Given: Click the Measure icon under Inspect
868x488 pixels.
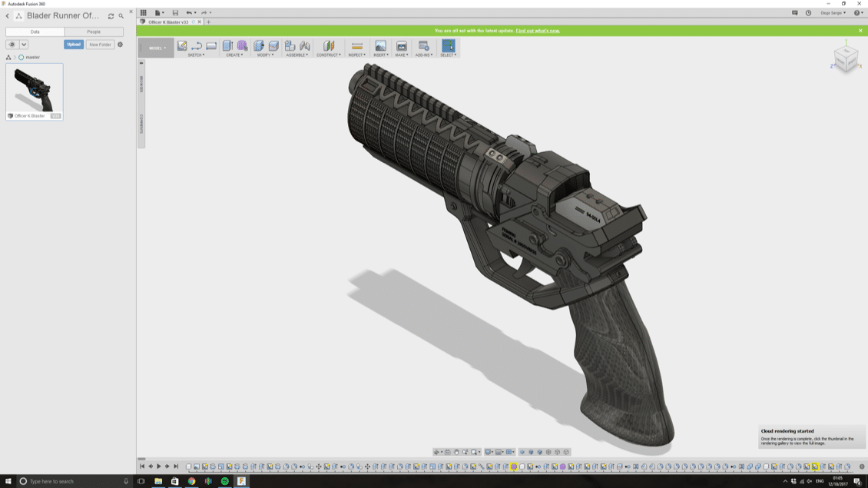Looking at the screenshot, I should pyautogui.click(x=357, y=46).
